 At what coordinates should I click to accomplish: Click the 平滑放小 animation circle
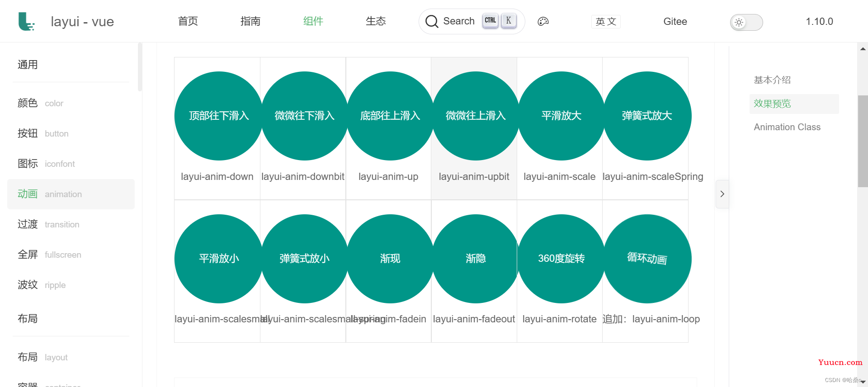pyautogui.click(x=219, y=259)
